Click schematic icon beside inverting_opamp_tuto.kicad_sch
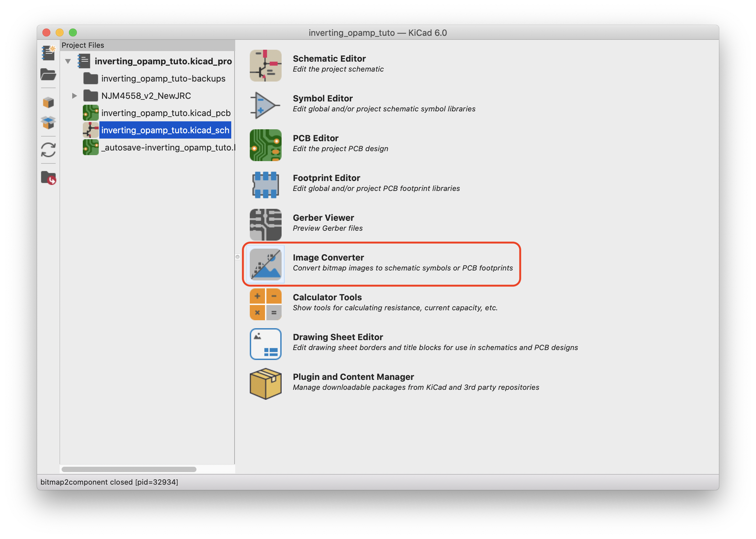 pyautogui.click(x=90, y=130)
